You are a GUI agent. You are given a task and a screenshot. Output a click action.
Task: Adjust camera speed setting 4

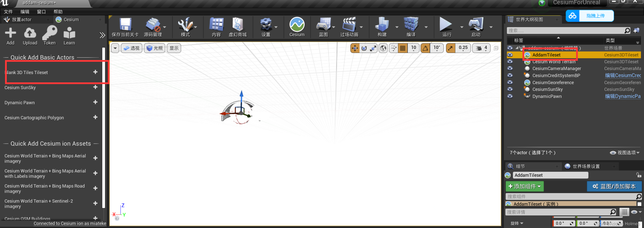click(481, 48)
